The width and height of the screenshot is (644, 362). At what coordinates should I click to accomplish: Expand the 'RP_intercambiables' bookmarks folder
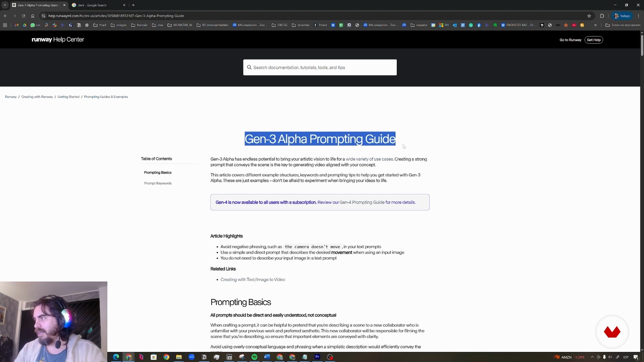point(213,25)
